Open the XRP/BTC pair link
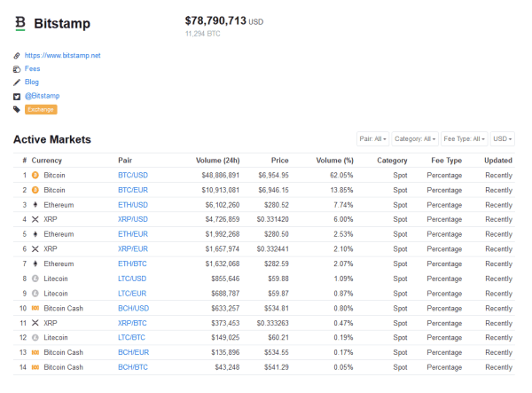 (132, 323)
